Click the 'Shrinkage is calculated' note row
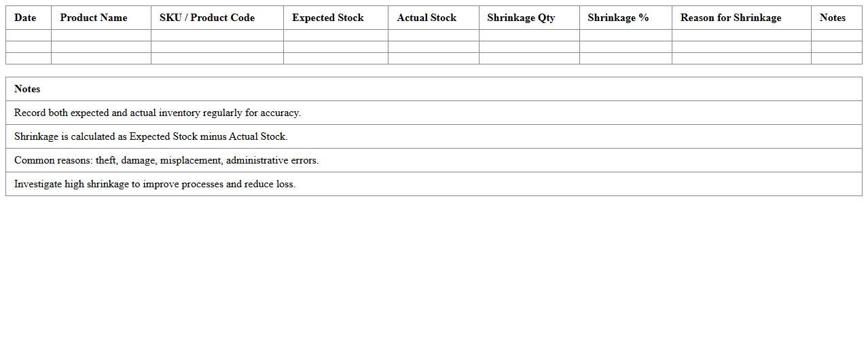This screenshot has height=340, width=868. tap(151, 136)
